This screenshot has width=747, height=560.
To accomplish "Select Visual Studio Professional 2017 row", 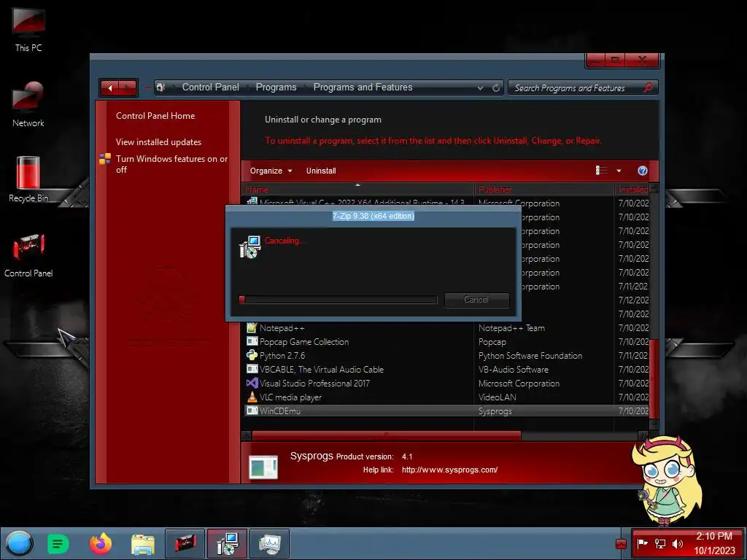I will click(x=446, y=383).
